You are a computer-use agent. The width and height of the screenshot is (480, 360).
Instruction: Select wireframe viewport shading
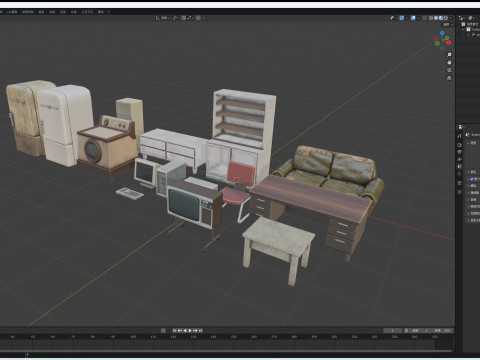point(431,18)
